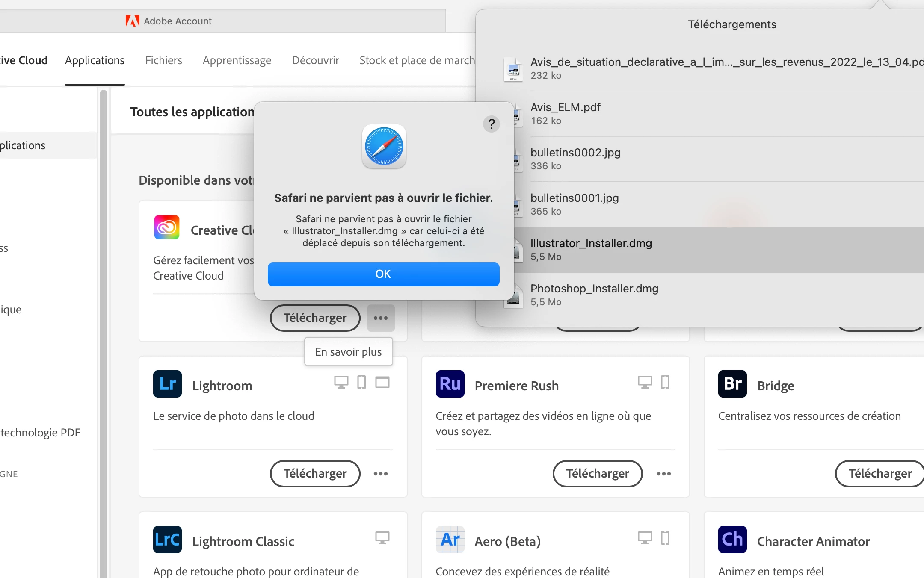This screenshot has width=924, height=578.
Task: Open Creative Cloud's three-dot more menu
Action: (381, 318)
